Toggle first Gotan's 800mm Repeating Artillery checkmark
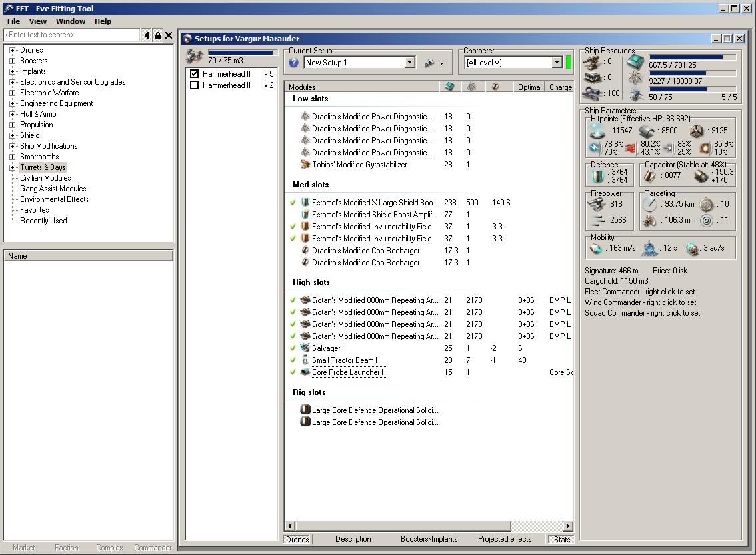The height and width of the screenshot is (555, 756). click(x=293, y=300)
